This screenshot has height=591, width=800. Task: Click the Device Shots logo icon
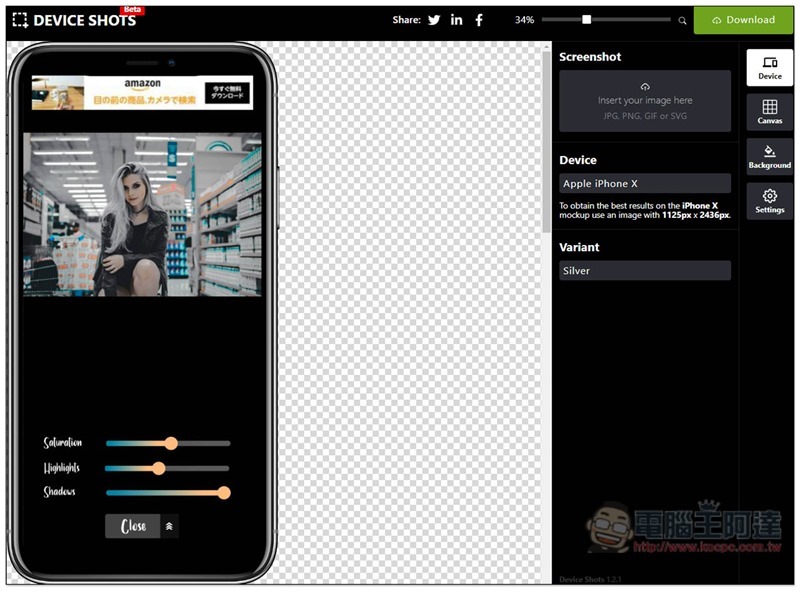point(20,20)
